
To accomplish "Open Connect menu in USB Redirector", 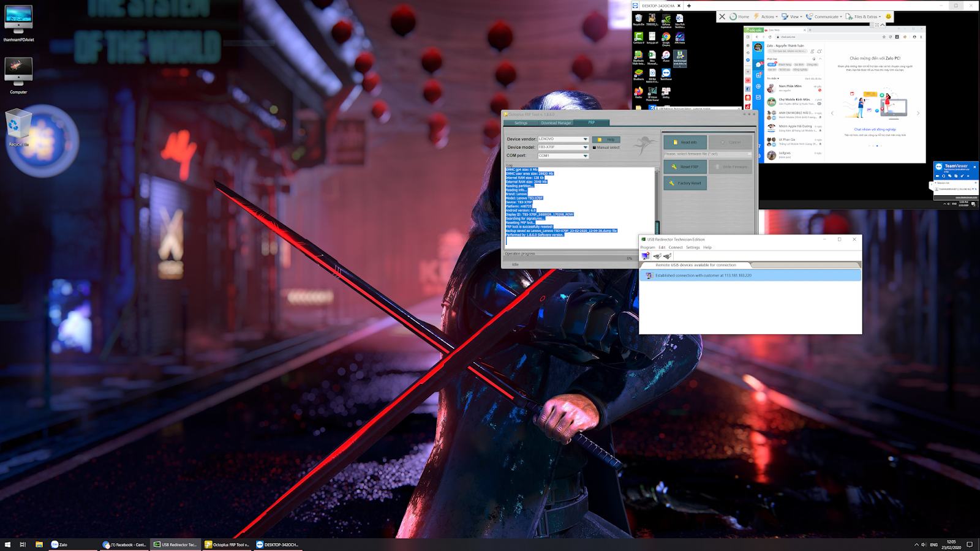I will pyautogui.click(x=676, y=247).
